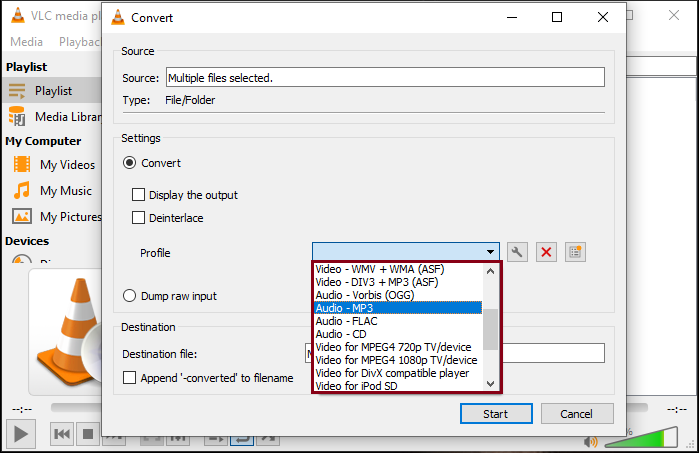
Task: Create a new profile with the list icon
Action: (x=575, y=252)
